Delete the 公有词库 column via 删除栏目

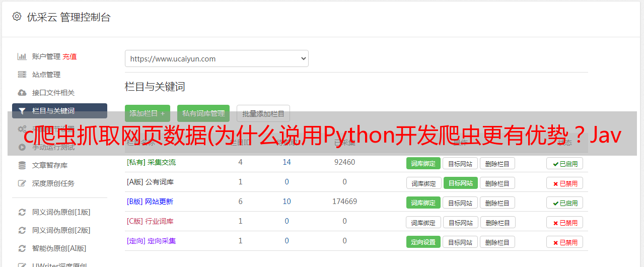click(497, 183)
